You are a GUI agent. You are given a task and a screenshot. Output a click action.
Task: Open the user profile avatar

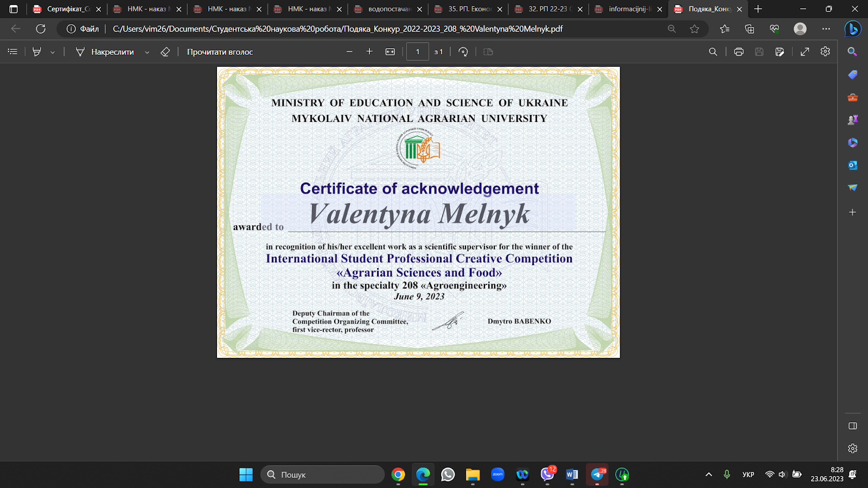tap(800, 29)
